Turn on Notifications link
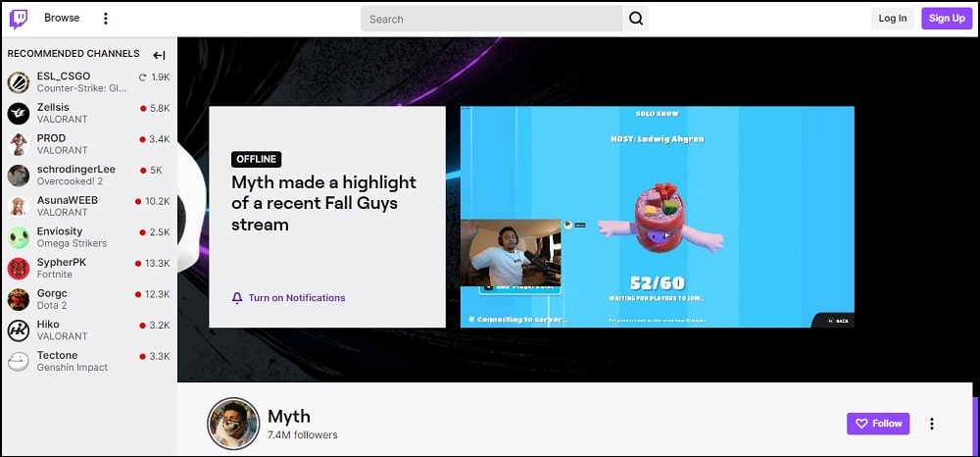This screenshot has height=457, width=980. 297,298
